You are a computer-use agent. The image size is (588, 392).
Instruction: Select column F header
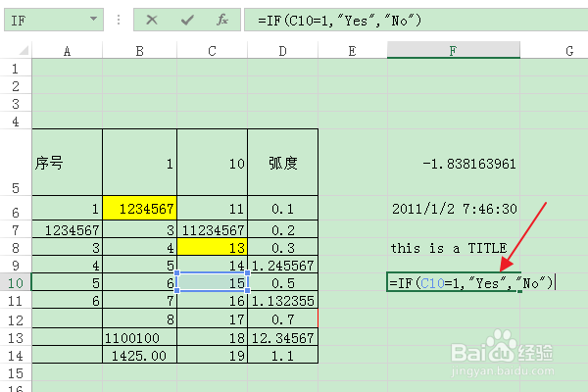coord(454,50)
